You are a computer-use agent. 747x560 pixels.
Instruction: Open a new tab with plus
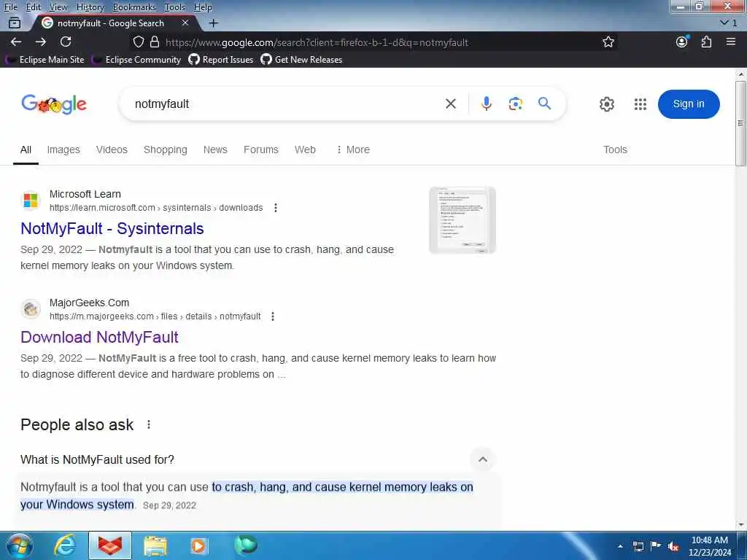tap(214, 23)
